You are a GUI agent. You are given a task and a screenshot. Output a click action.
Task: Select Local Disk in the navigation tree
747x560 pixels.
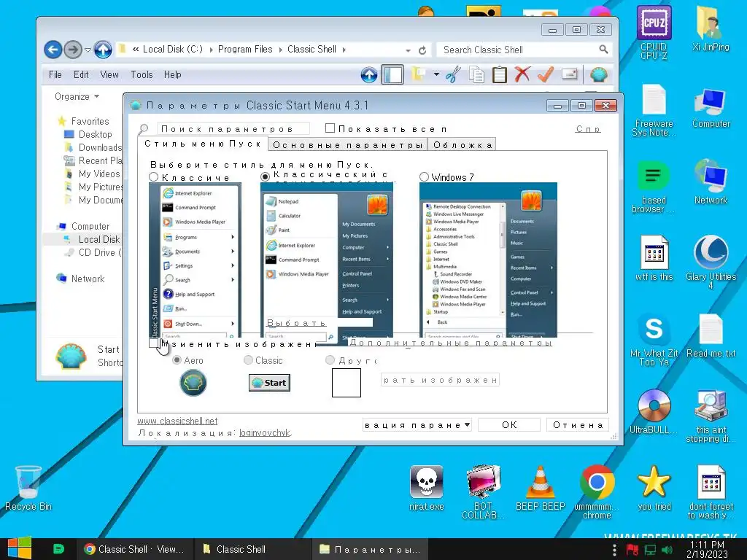pyautogui.click(x=99, y=239)
